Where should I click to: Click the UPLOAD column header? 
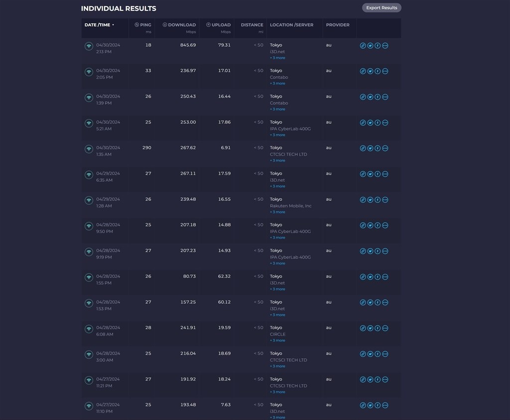[x=218, y=25]
